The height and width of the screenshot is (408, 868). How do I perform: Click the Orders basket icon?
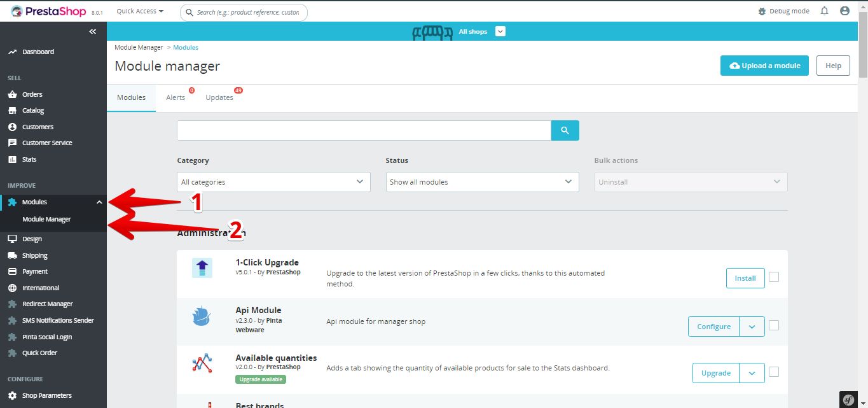click(12, 95)
